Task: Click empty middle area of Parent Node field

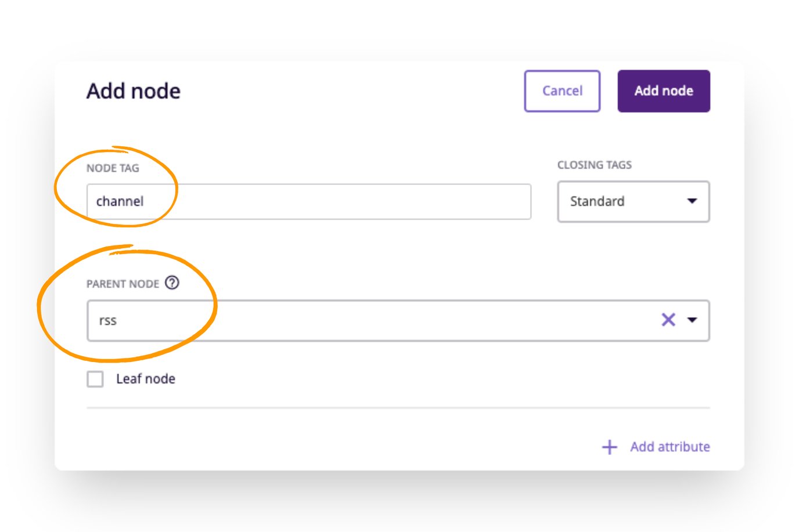Action: point(377,320)
